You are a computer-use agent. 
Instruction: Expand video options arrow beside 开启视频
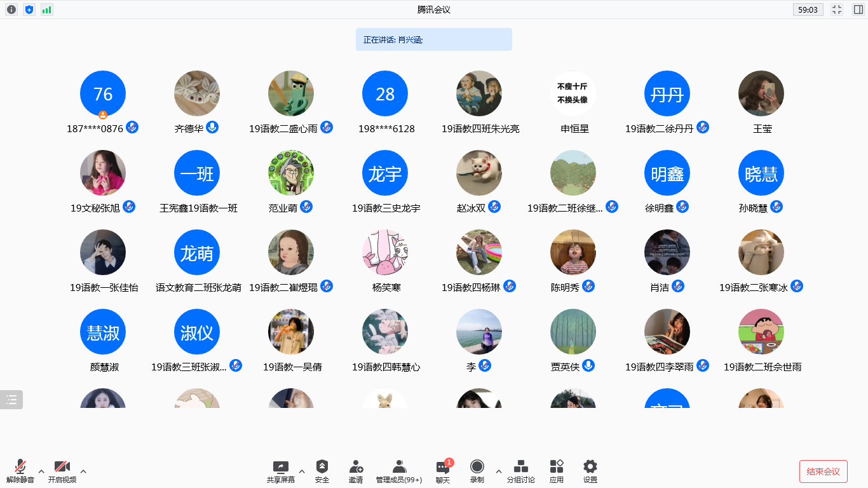(83, 471)
